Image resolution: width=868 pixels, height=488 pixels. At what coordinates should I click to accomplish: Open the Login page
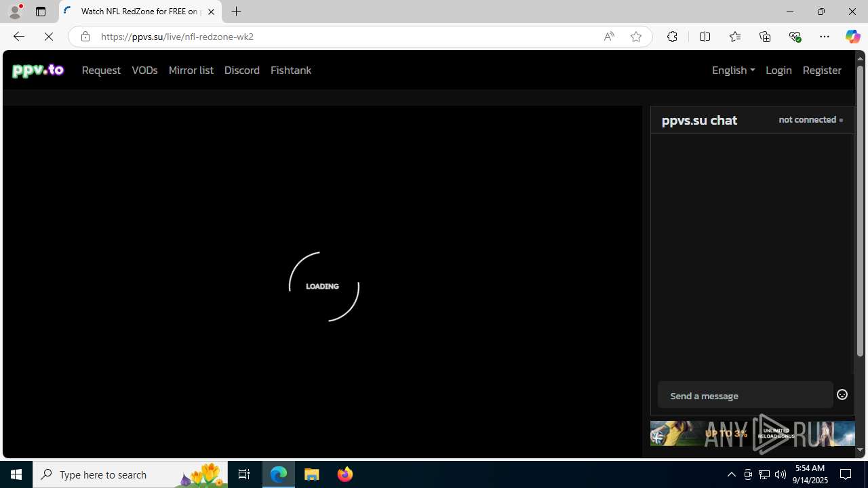click(x=778, y=70)
